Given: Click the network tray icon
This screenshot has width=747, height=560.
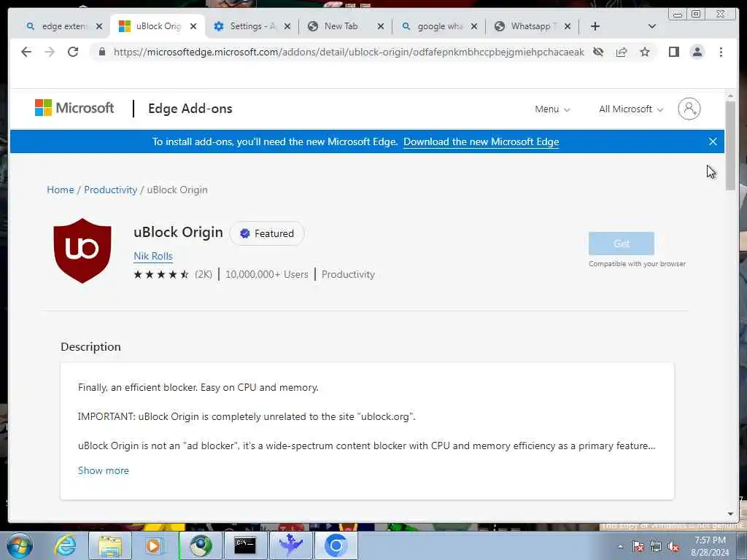Looking at the screenshot, I should (x=656, y=547).
